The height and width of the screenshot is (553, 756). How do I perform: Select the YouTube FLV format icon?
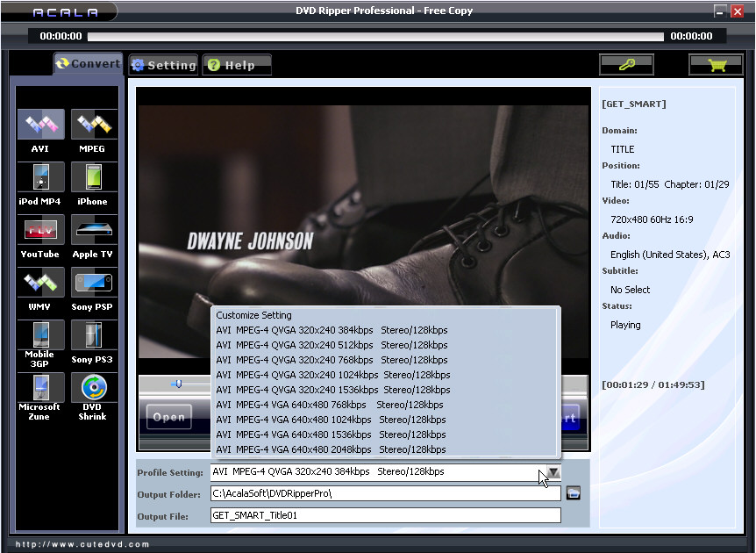pos(41,230)
